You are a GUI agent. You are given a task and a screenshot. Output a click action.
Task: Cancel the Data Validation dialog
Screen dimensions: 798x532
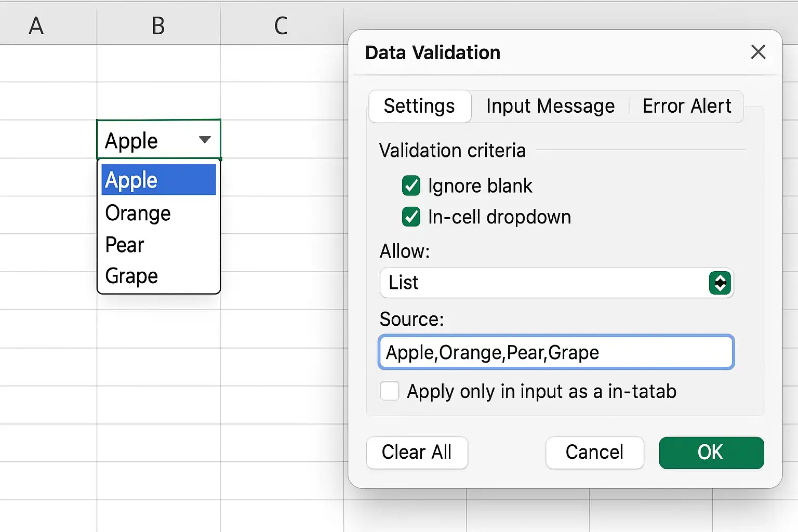[x=594, y=453]
